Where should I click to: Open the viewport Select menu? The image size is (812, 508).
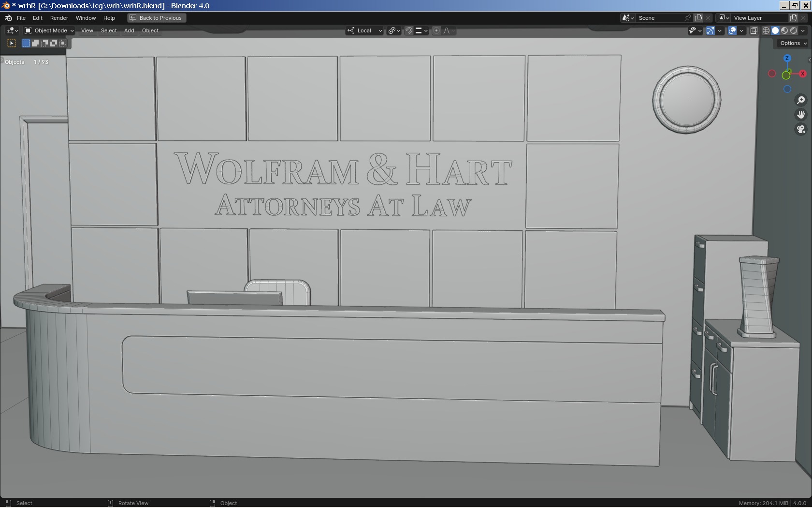pos(109,30)
